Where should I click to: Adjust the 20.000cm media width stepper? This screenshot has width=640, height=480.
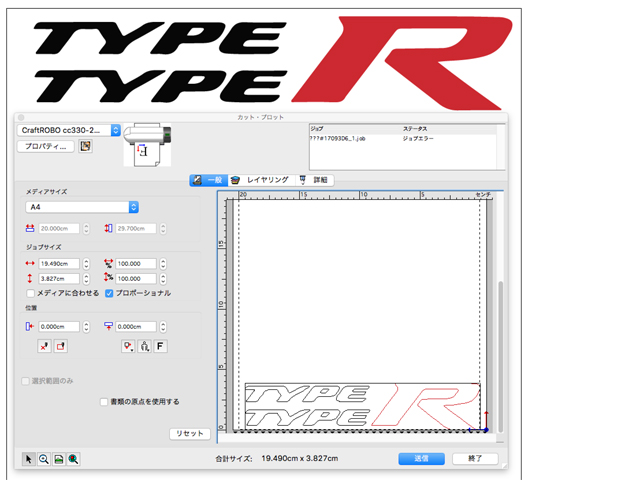[86, 229]
